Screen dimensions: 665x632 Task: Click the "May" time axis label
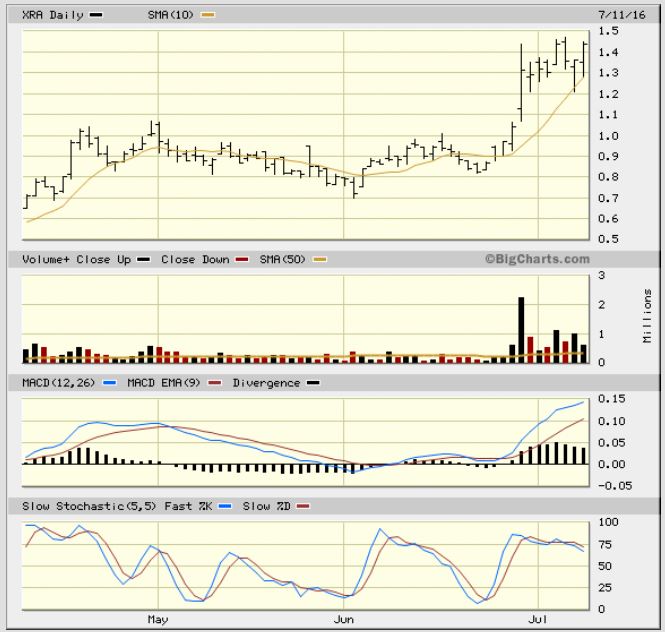(158, 620)
